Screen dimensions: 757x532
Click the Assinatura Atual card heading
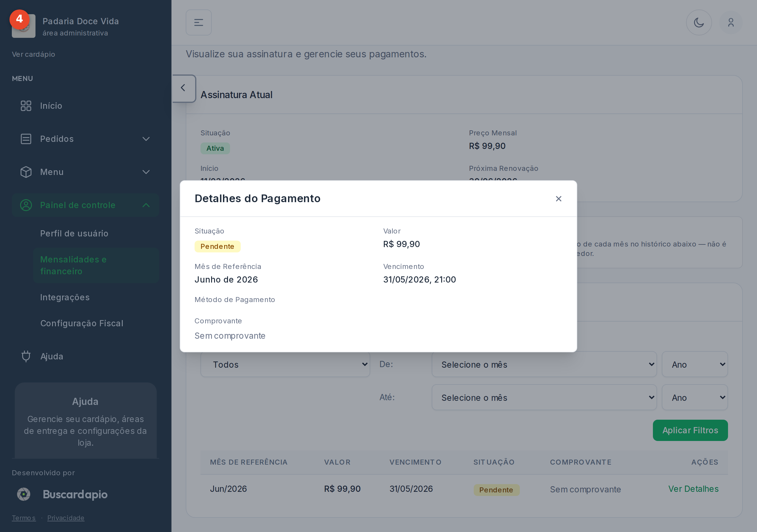236,95
